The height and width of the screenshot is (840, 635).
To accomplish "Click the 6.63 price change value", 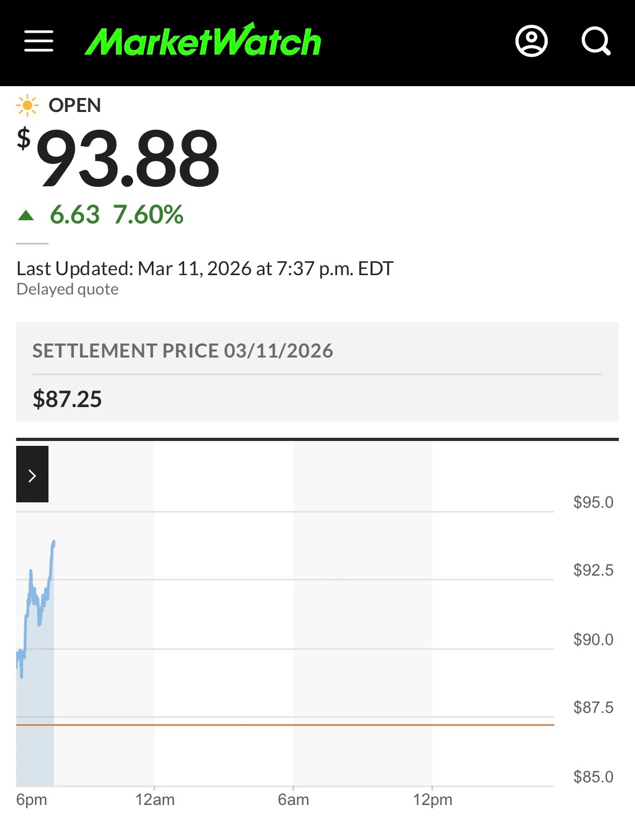I will (x=75, y=215).
